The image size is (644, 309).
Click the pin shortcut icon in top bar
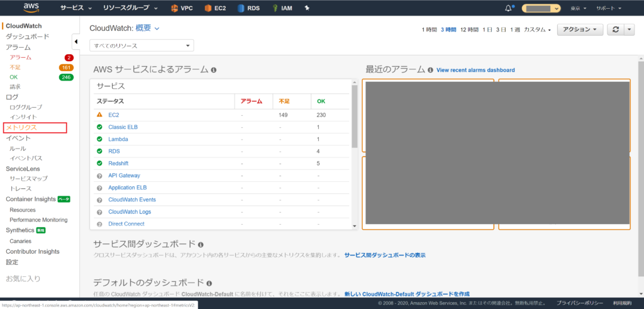point(307,8)
